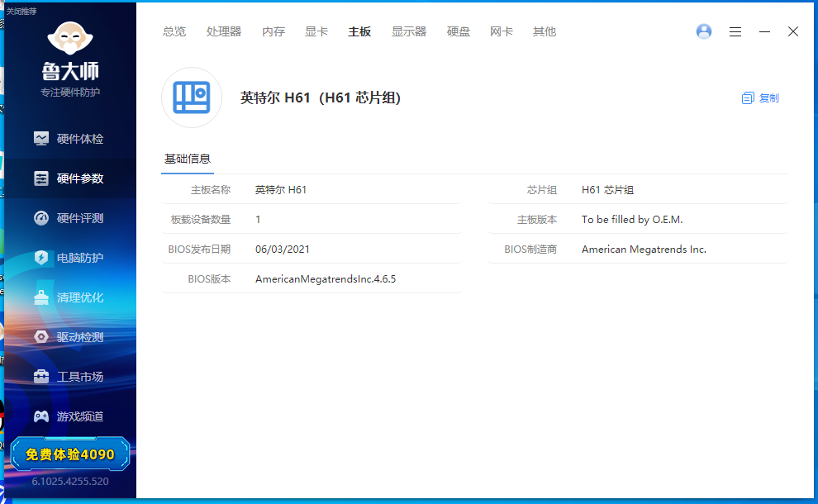Open 驱动检测 driver detection
This screenshot has width=818, height=504.
click(69, 337)
